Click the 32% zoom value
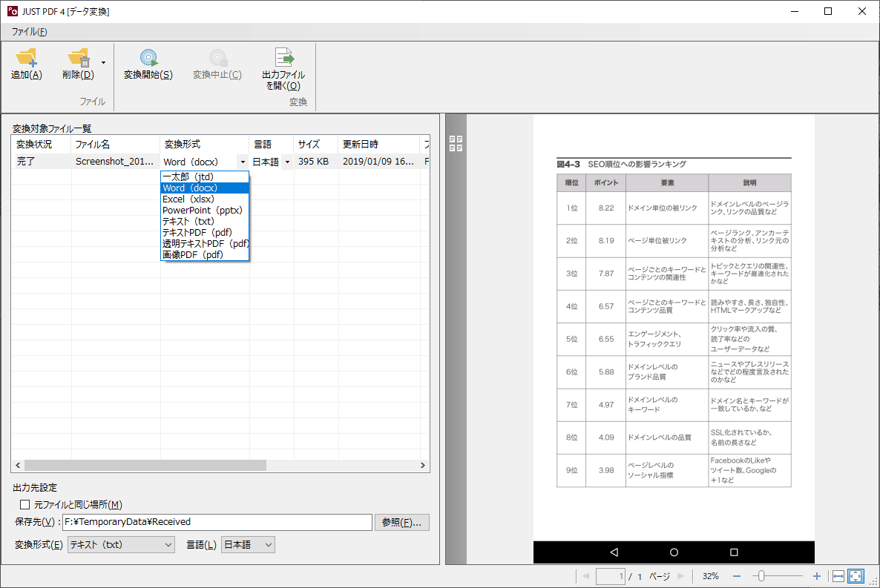Screen dimensions: 880x588 pyautogui.click(x=711, y=576)
